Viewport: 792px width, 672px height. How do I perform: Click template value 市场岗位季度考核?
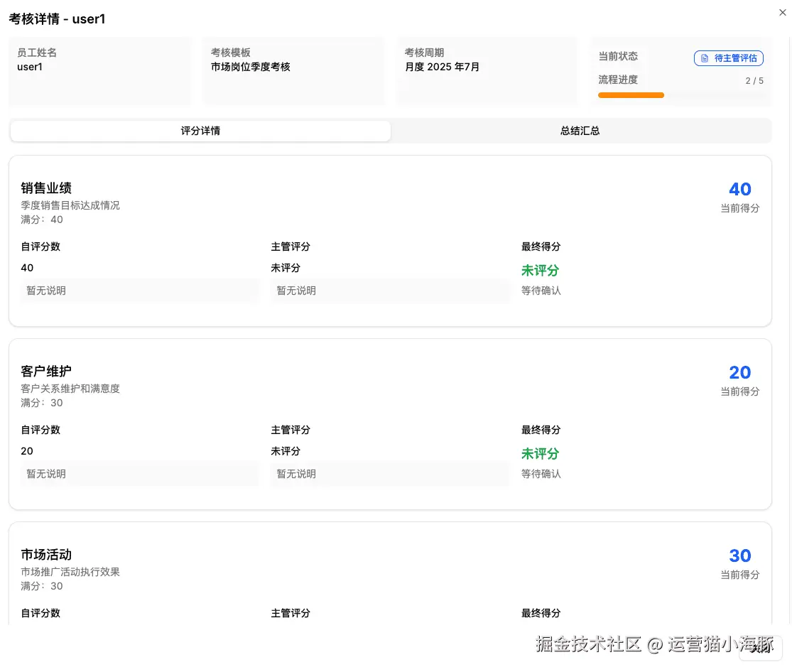pyautogui.click(x=251, y=67)
